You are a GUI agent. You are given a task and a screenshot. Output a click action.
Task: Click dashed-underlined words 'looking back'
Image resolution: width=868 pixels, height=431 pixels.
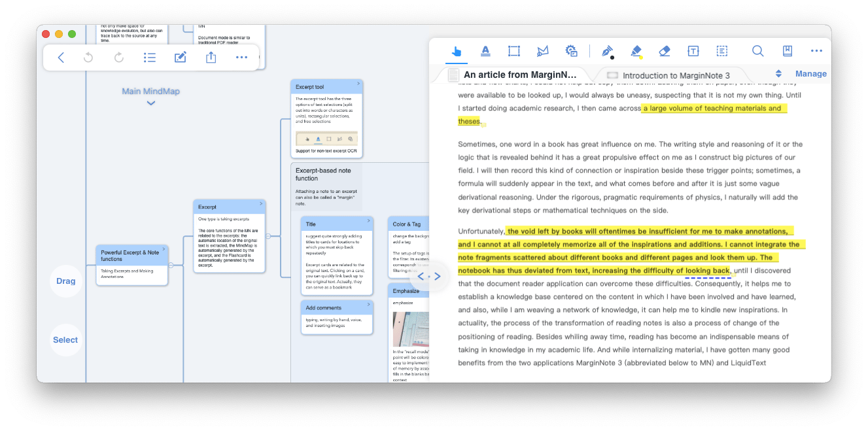pyautogui.click(x=707, y=271)
